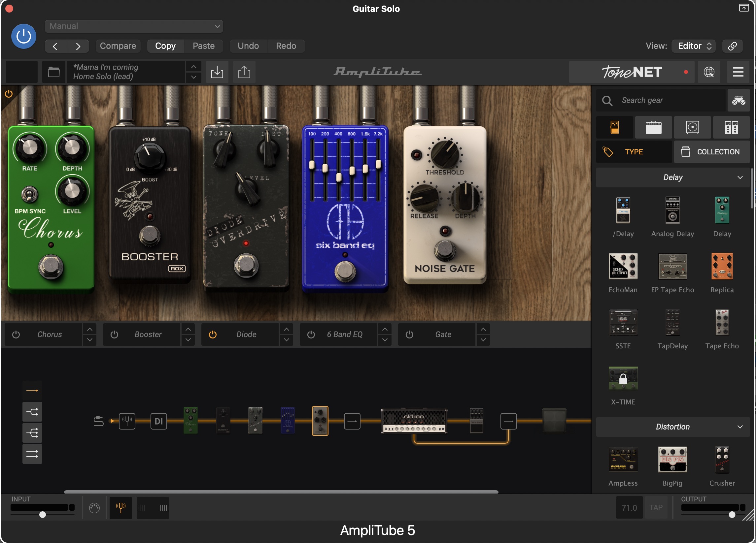This screenshot has width=756, height=543.
Task: Adjust the INPUT level slider
Action: tap(42, 515)
